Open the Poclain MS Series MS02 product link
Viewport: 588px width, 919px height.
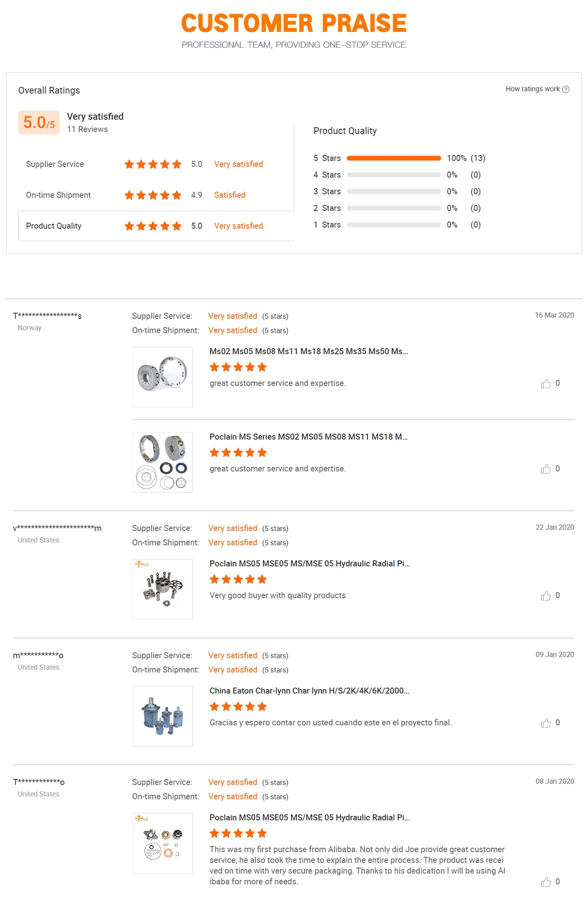point(309,437)
